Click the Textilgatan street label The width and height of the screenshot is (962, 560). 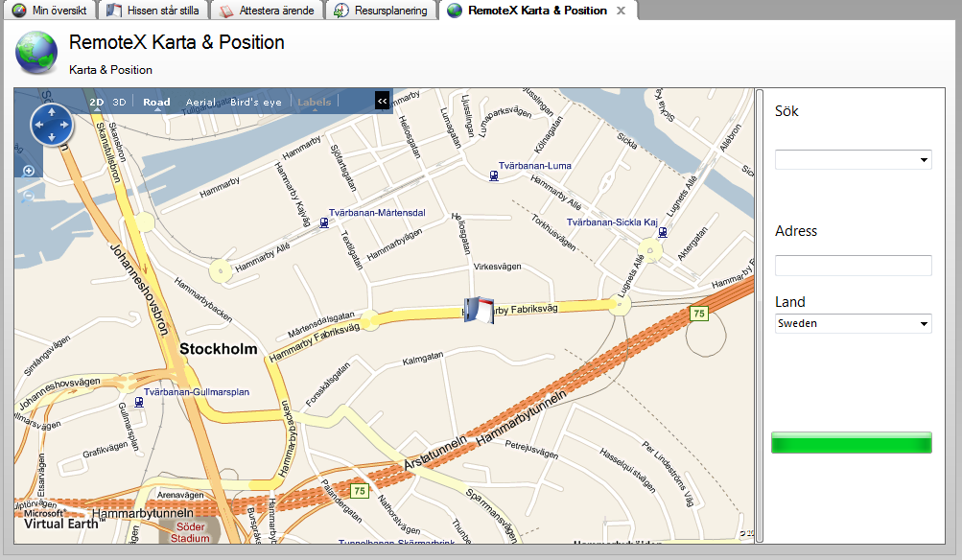[352, 249]
